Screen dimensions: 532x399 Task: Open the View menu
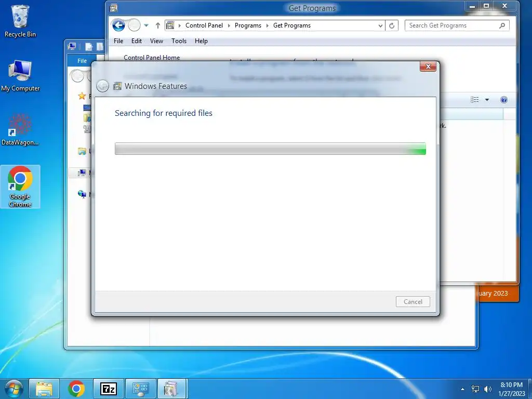click(x=156, y=41)
